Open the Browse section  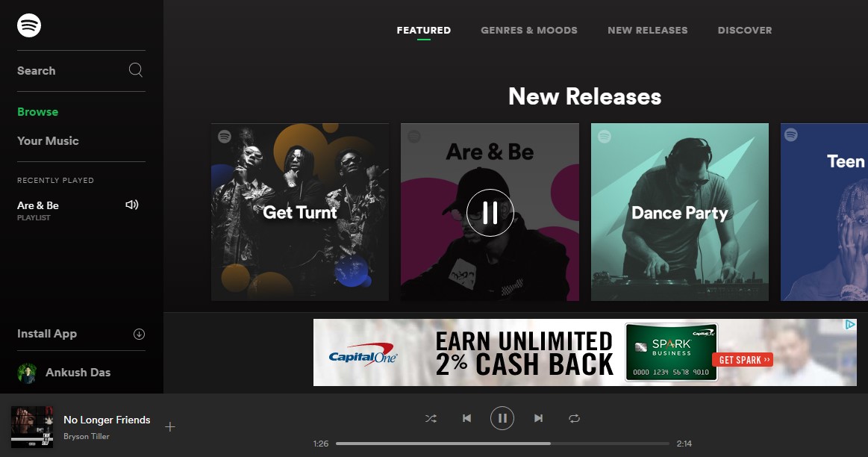37,111
